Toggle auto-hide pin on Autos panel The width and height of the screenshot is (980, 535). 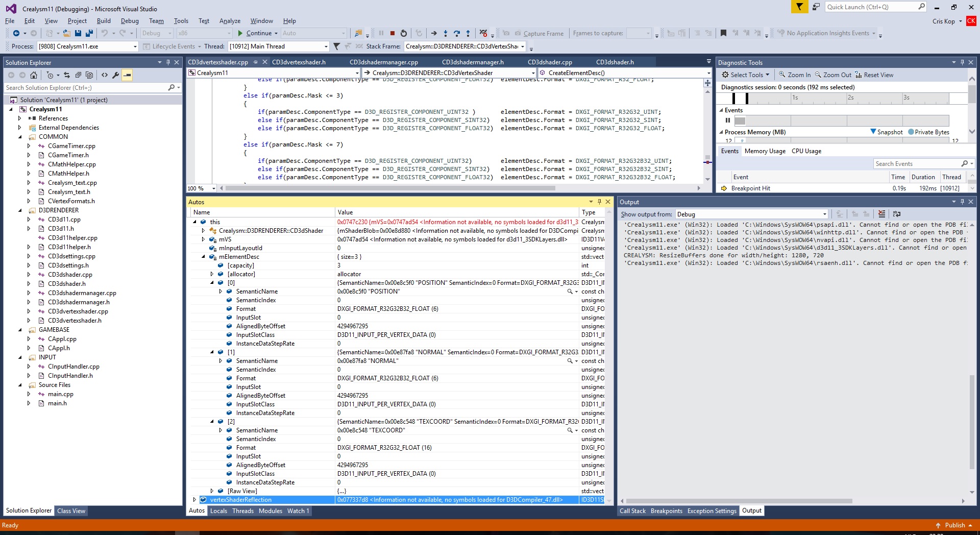pos(599,202)
